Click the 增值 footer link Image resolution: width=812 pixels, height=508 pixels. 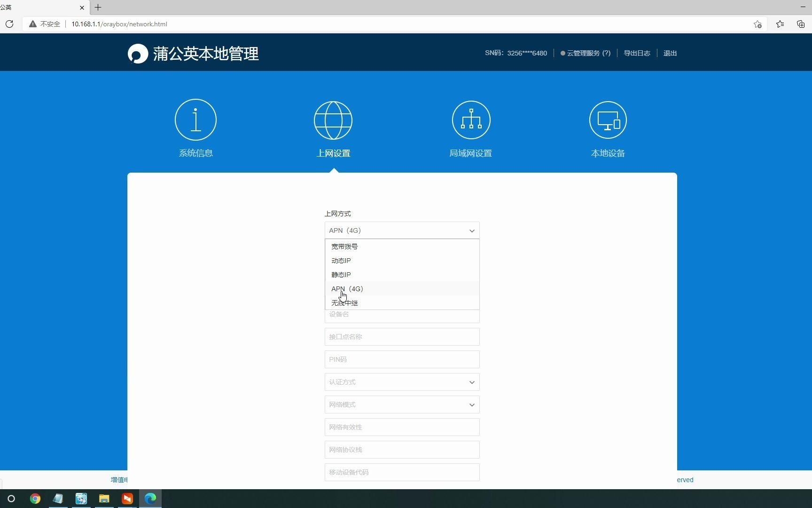tap(119, 480)
